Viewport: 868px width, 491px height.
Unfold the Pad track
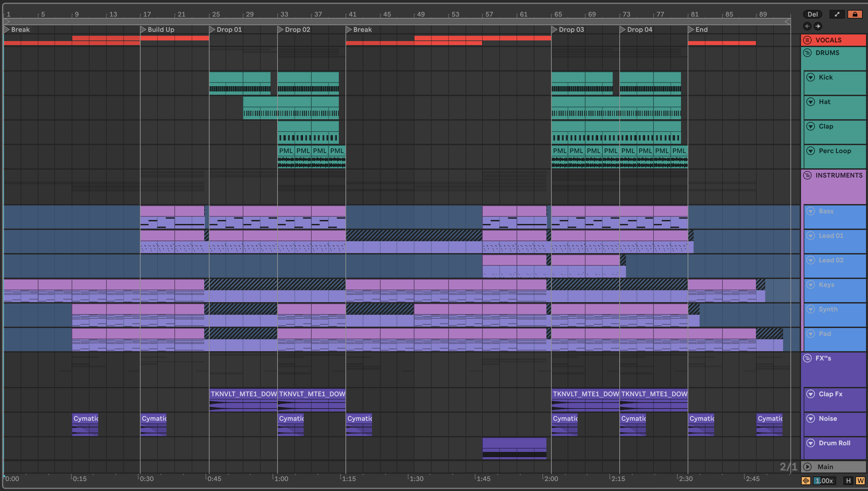811,334
